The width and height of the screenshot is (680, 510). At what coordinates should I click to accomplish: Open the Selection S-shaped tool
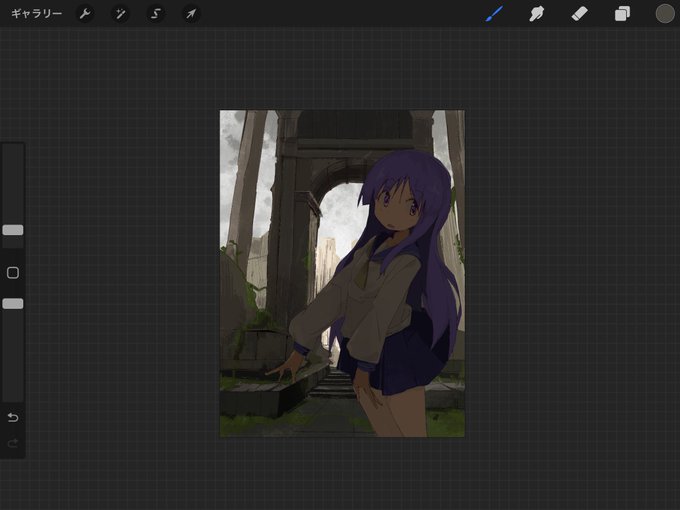tap(156, 14)
